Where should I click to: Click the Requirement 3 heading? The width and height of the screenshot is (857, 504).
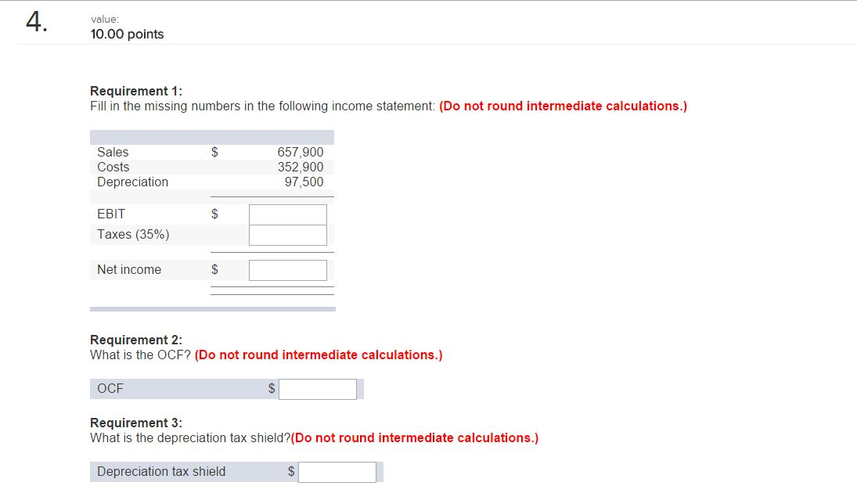click(x=136, y=423)
